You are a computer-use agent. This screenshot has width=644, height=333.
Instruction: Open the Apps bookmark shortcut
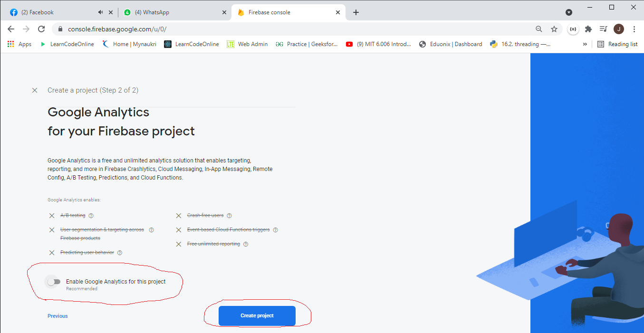[19, 44]
